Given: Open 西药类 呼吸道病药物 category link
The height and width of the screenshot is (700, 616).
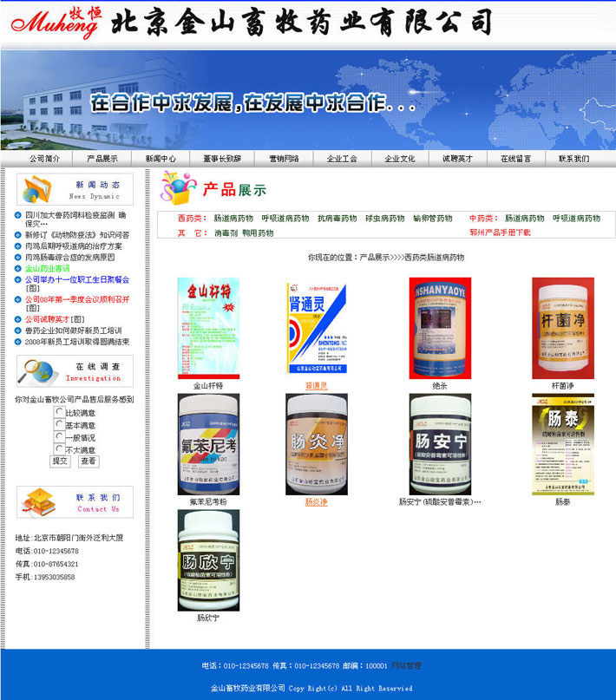Looking at the screenshot, I should pyautogui.click(x=285, y=219).
